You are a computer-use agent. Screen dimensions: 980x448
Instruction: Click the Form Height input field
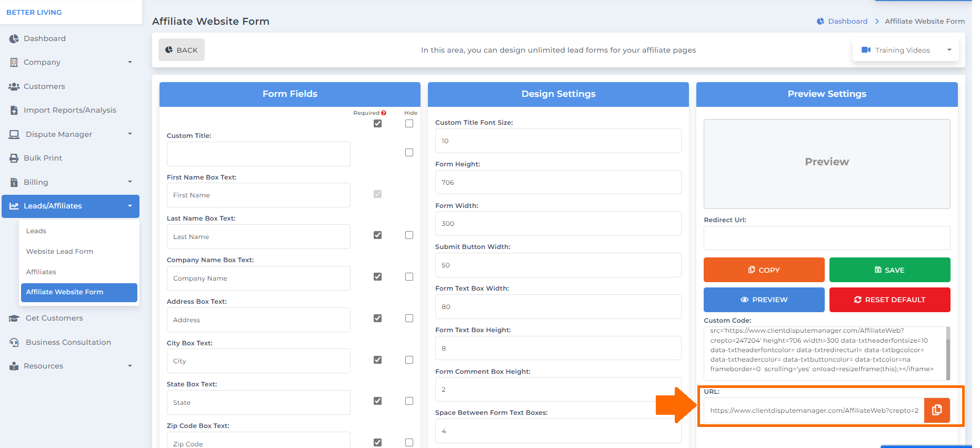tap(558, 182)
